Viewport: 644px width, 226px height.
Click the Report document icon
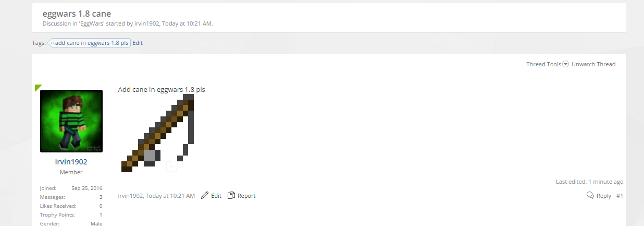(231, 195)
